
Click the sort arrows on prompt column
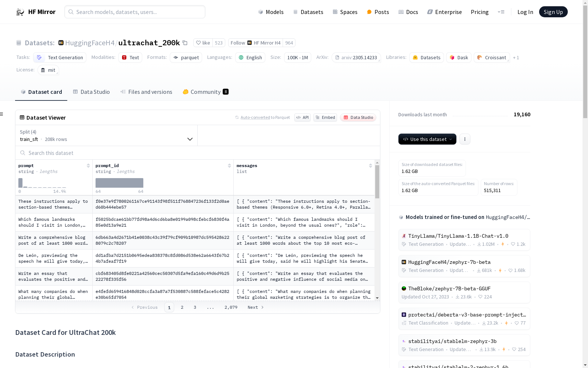[x=88, y=166]
